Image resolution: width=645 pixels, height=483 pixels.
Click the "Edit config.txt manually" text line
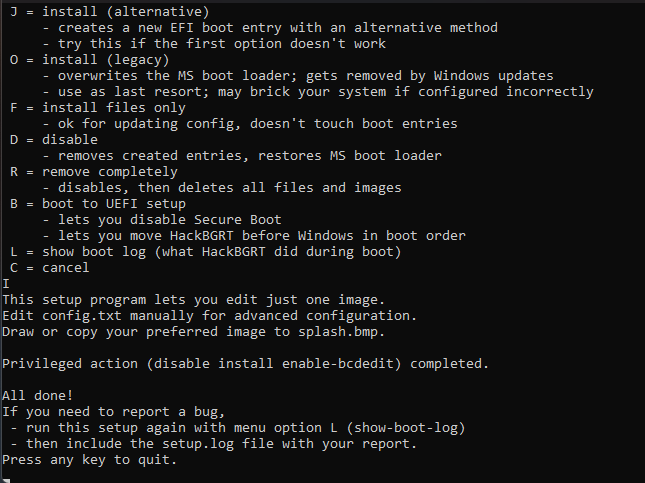[201, 316]
